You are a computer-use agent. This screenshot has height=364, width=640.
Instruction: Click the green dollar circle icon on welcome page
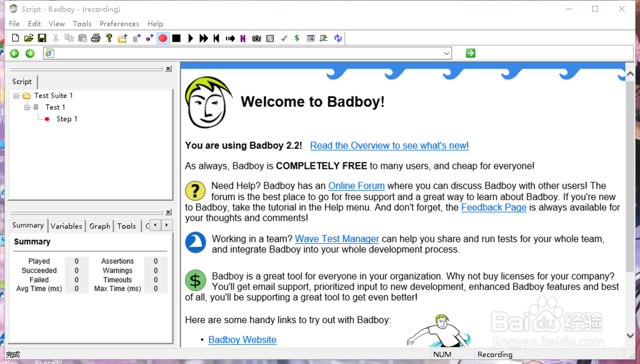point(195,280)
